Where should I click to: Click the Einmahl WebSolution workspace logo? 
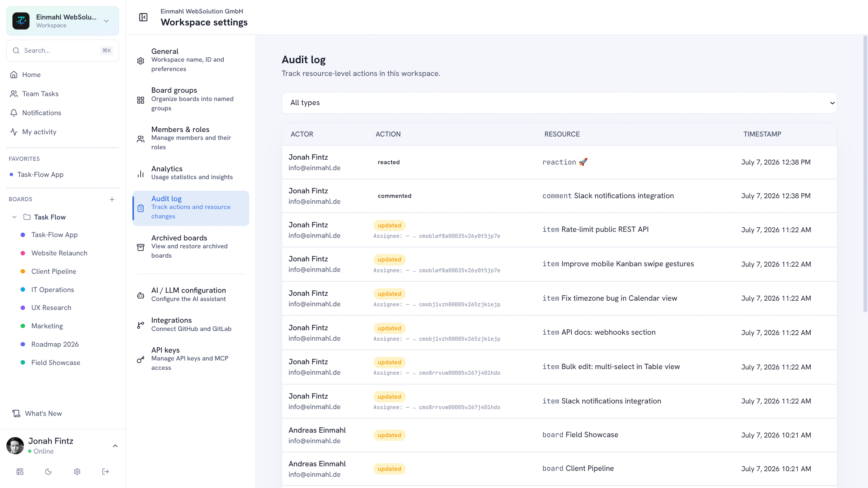tap(21, 21)
